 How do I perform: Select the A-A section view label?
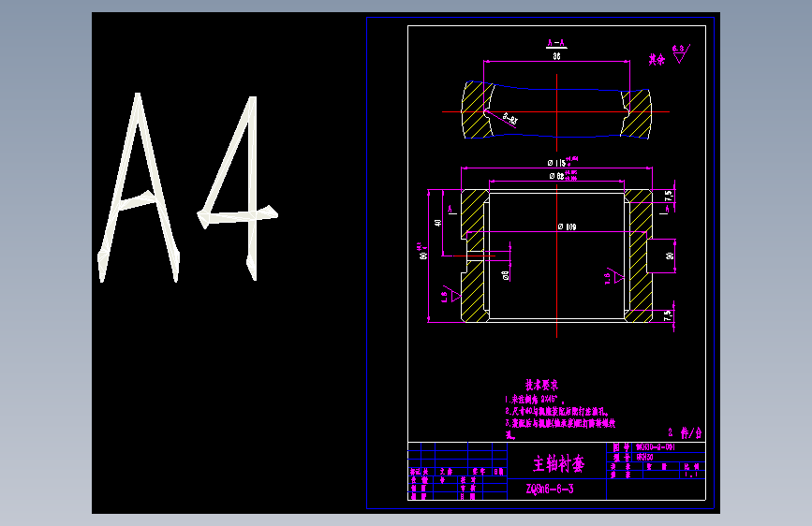(x=556, y=43)
